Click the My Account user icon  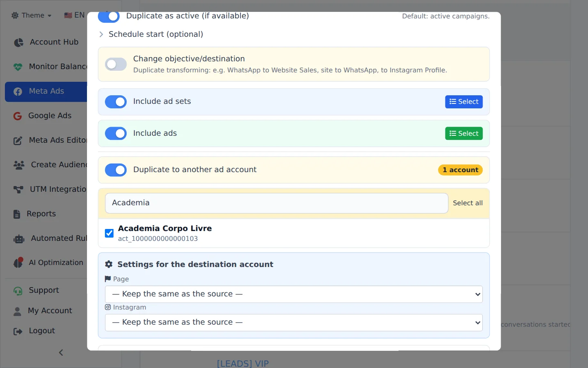pos(17,311)
